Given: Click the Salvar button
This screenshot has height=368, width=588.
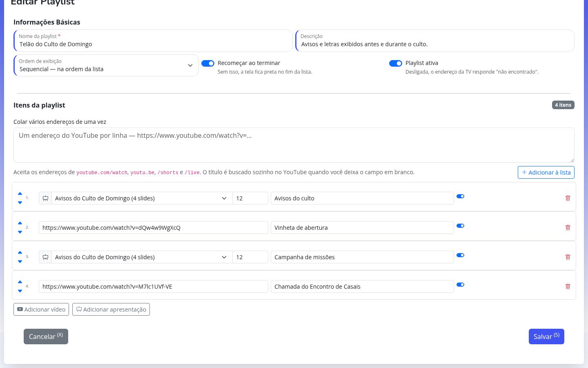Looking at the screenshot, I should pyautogui.click(x=546, y=337).
